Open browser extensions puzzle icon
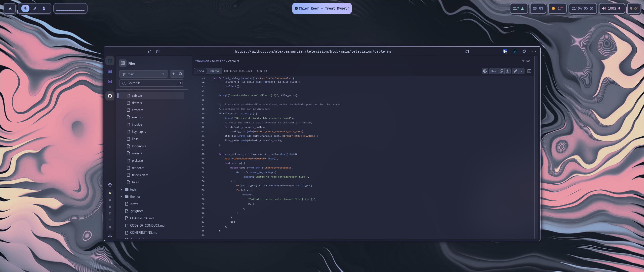 tap(525, 51)
